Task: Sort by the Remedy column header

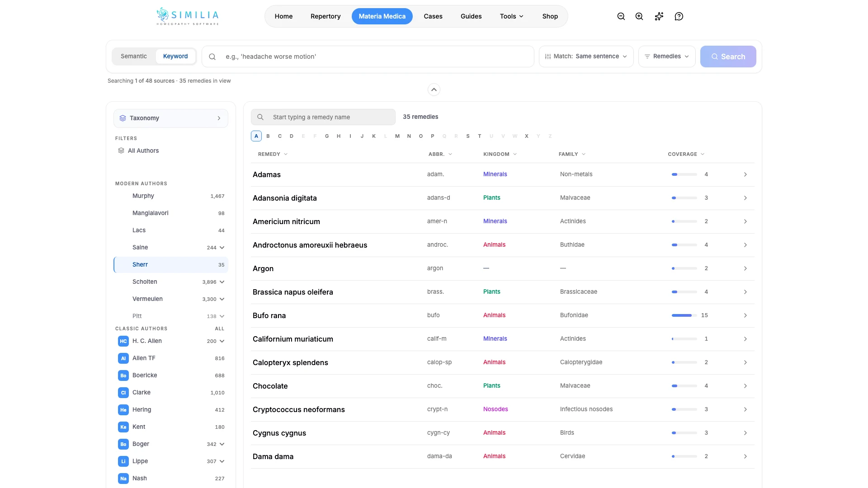Action: pyautogui.click(x=273, y=154)
